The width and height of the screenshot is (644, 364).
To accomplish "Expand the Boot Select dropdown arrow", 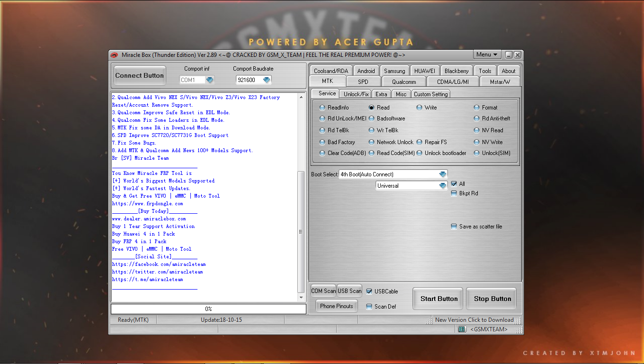I will click(x=443, y=174).
